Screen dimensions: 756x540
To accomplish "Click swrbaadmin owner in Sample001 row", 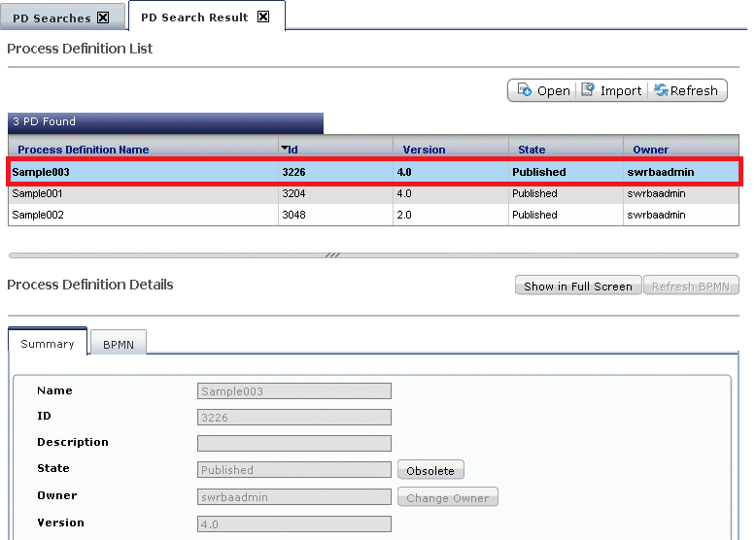I will pos(656,193).
